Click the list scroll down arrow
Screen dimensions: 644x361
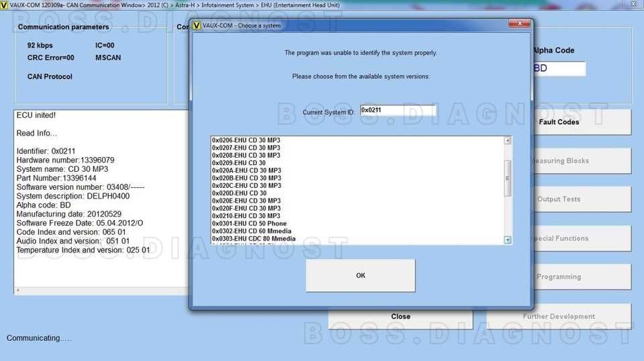pyautogui.click(x=508, y=240)
